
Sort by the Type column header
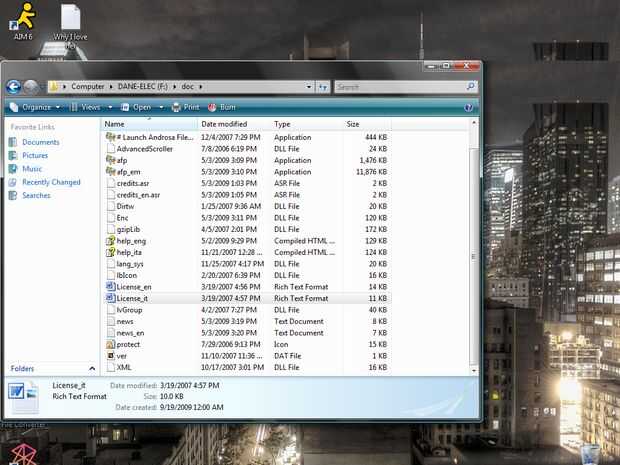307,124
